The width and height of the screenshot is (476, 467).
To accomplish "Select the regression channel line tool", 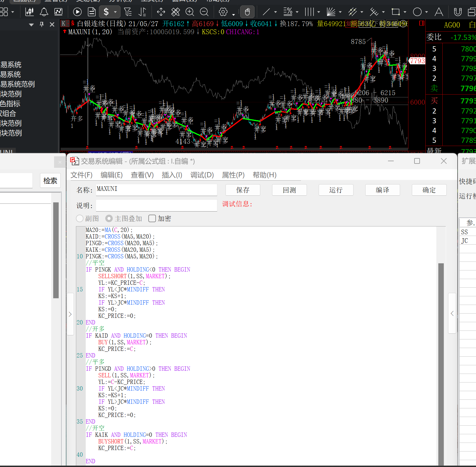I will tap(374, 12).
